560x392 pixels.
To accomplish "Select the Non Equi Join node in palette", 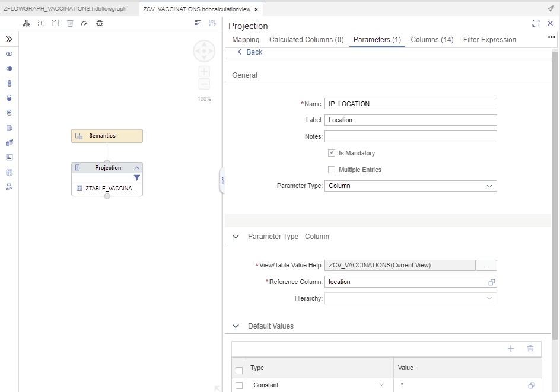I will click(x=9, y=69).
